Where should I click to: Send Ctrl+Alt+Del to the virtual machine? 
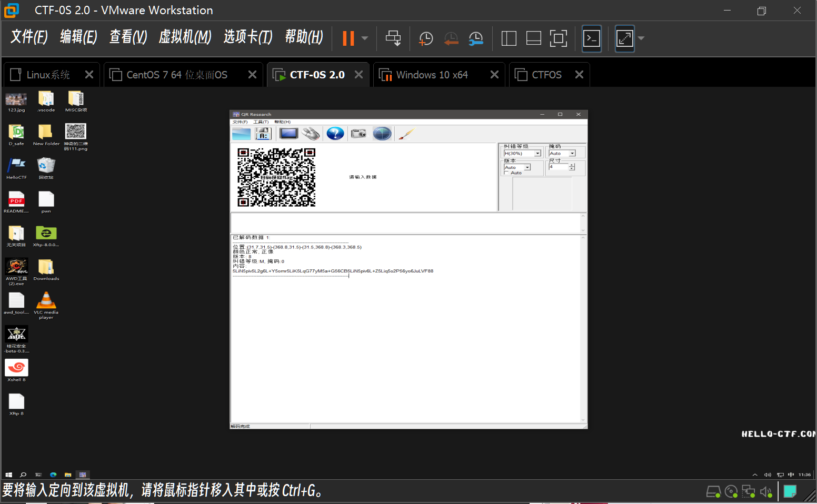(393, 38)
